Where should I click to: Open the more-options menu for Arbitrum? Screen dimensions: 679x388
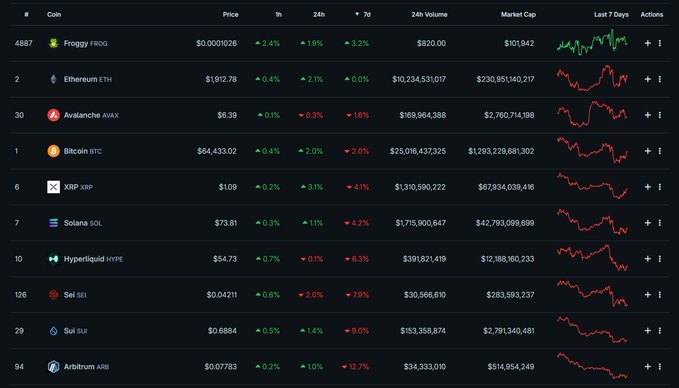point(660,366)
